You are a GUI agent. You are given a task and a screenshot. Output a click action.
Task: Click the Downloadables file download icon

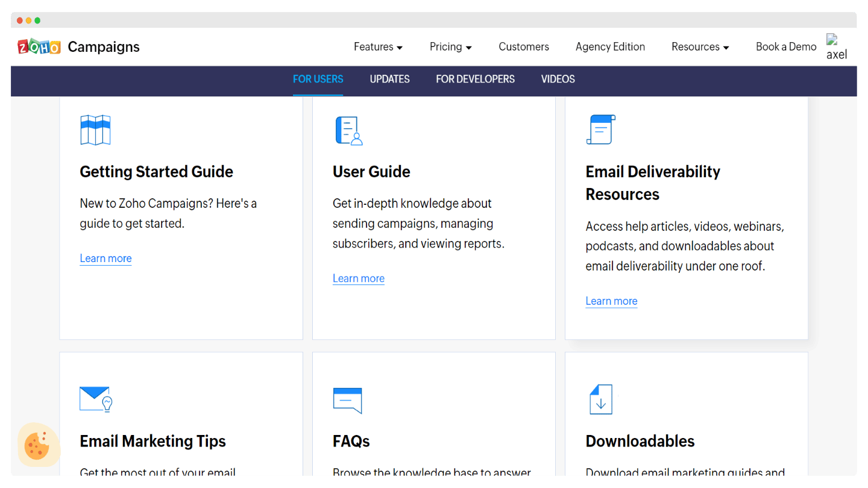600,399
